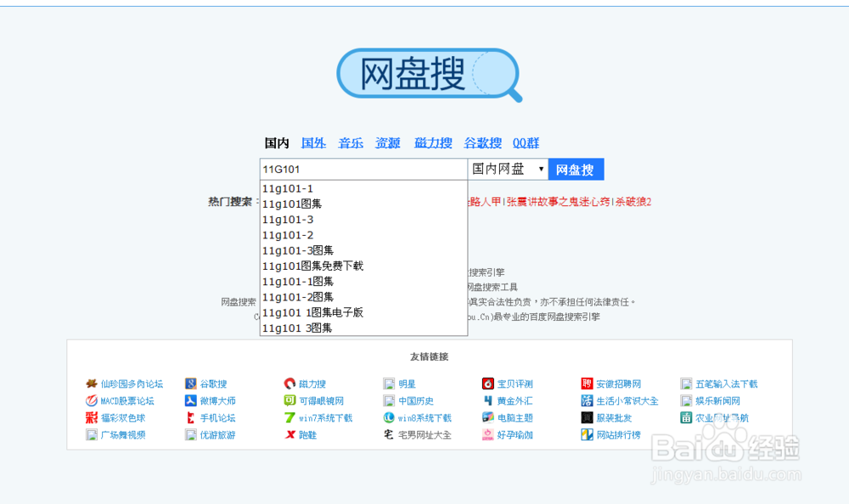Viewport: 849px width, 504px height.
Task: Click the 谷歌搜 Google icon
Action: click(x=190, y=384)
